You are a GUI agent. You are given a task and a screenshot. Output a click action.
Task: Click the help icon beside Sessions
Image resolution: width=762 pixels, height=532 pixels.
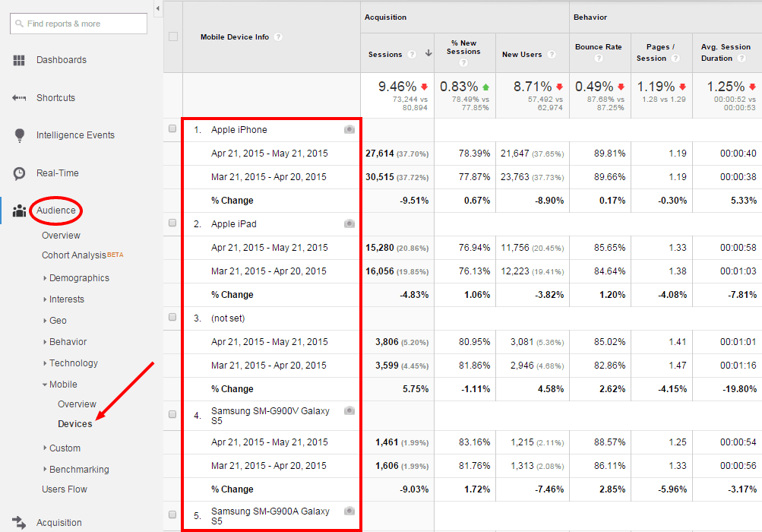pyautogui.click(x=412, y=55)
